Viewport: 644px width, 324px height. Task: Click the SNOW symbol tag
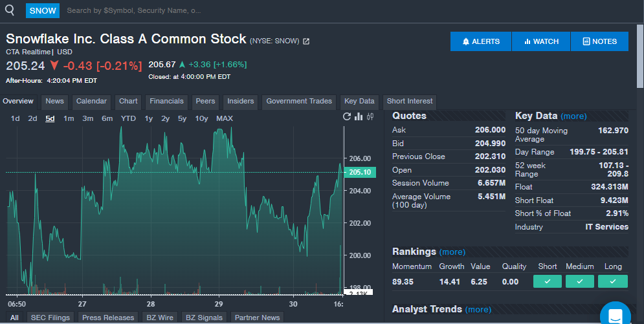click(43, 10)
